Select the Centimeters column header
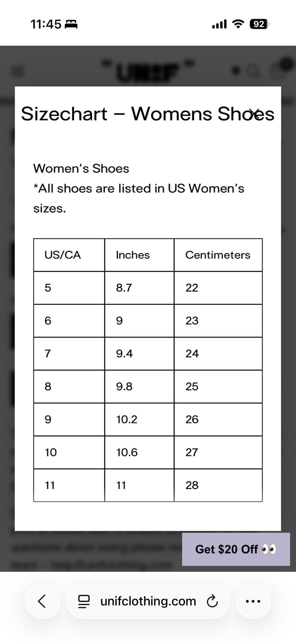This screenshot has width=296, height=644. 217,255
